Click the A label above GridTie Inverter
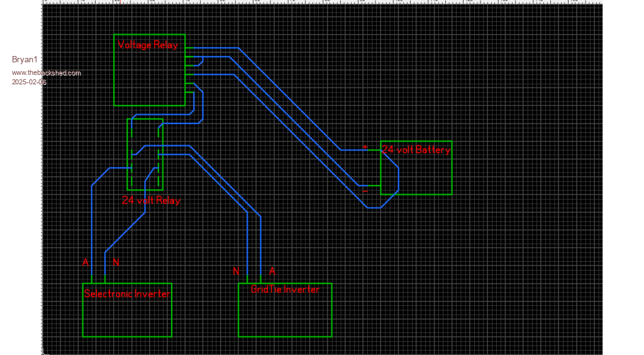 272,271
